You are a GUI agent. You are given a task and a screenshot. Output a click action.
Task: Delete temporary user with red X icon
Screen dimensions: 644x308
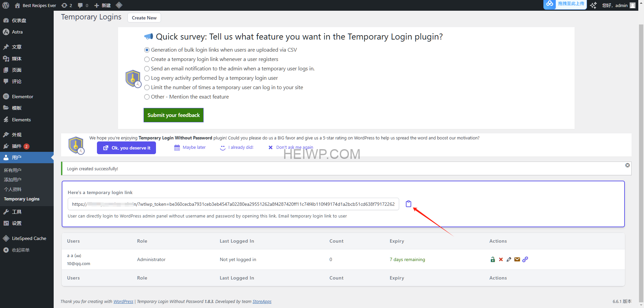[x=501, y=259]
